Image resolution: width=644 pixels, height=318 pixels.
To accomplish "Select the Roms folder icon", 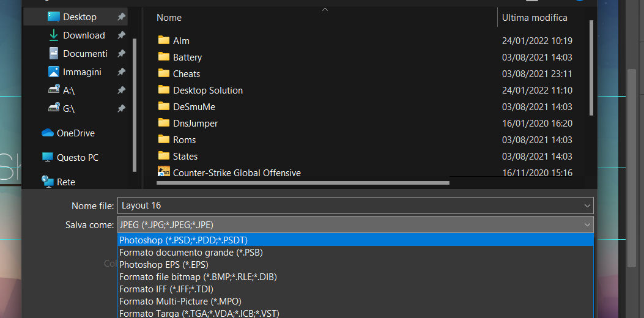I will [x=164, y=139].
